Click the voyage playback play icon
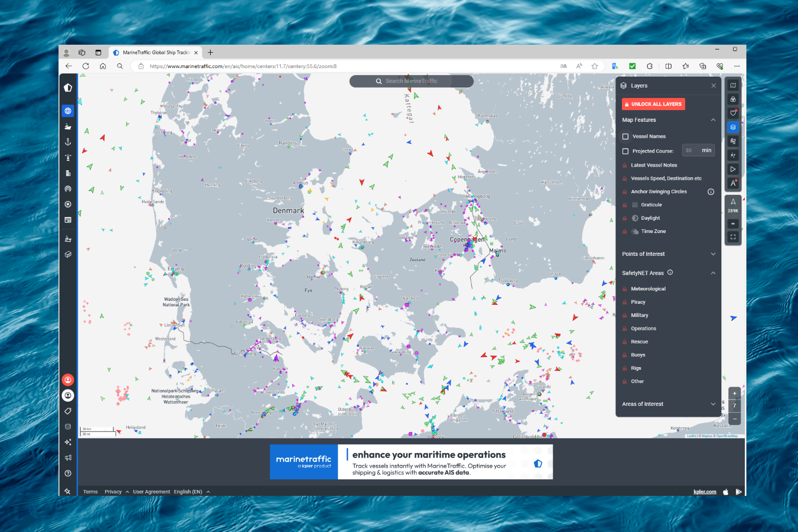 pos(733,169)
